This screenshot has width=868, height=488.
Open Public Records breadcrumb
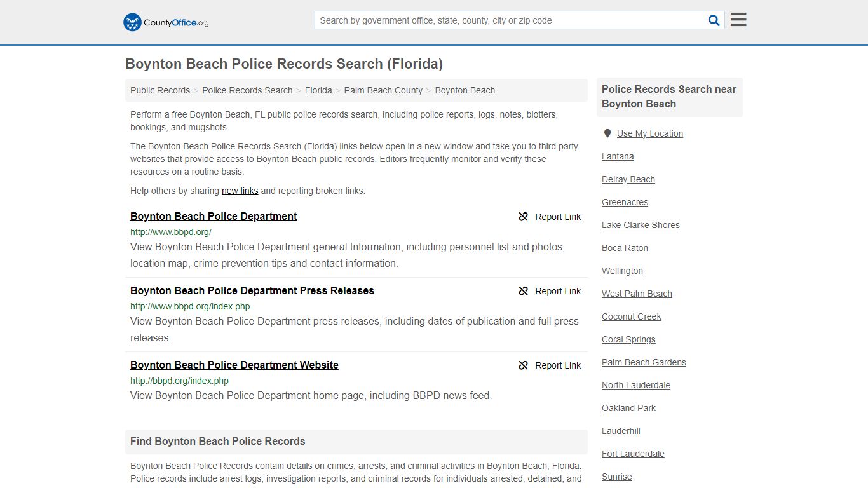pos(160,90)
